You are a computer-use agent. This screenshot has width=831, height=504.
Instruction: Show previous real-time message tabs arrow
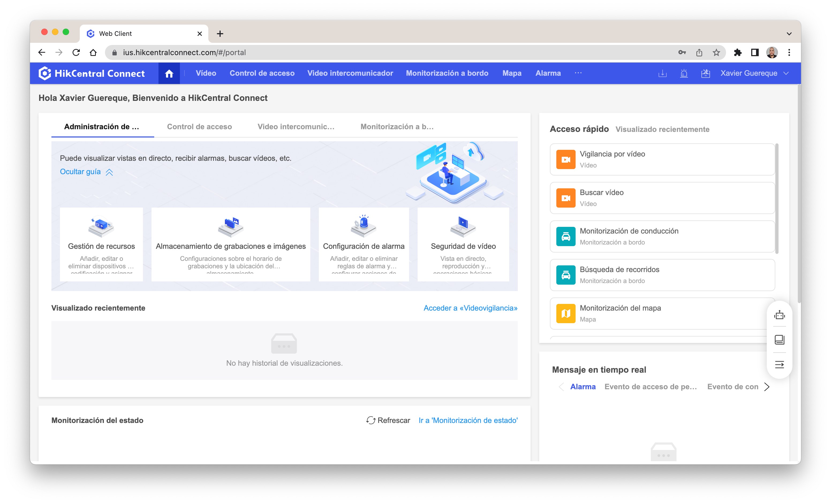[x=561, y=387]
